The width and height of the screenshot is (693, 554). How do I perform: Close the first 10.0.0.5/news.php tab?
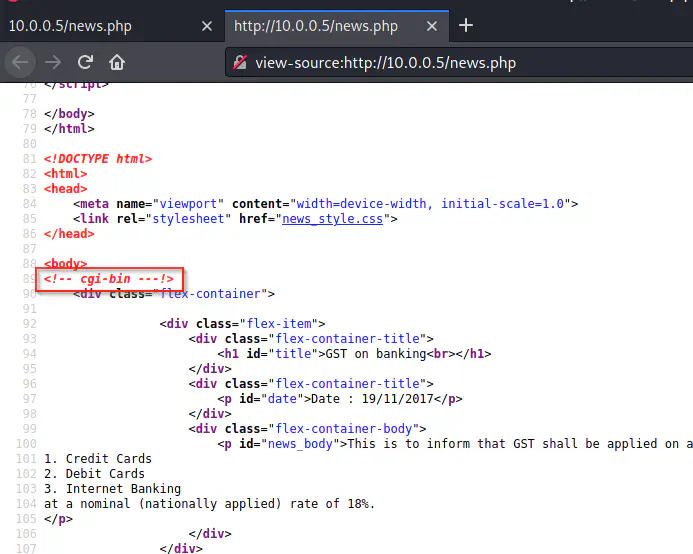207,26
